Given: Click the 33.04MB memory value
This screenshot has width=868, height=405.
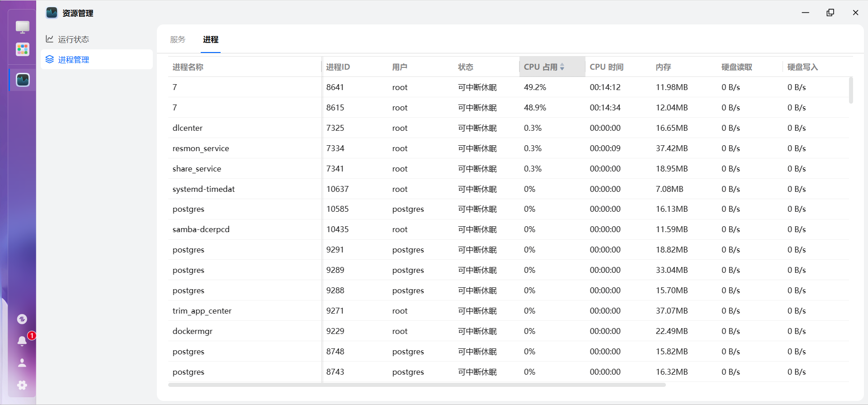Looking at the screenshot, I should (672, 270).
